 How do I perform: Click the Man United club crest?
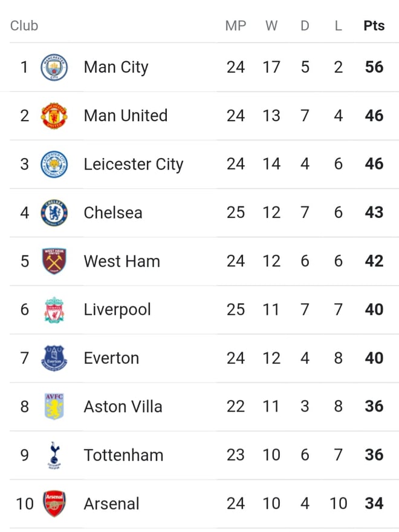[x=54, y=116]
